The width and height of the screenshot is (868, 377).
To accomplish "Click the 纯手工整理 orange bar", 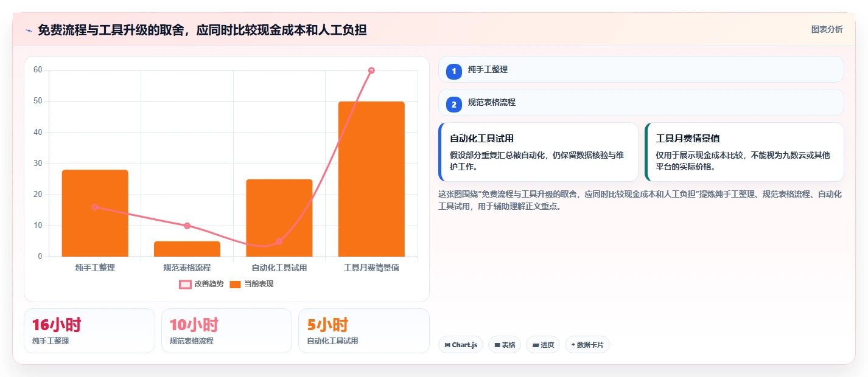I will [95, 213].
